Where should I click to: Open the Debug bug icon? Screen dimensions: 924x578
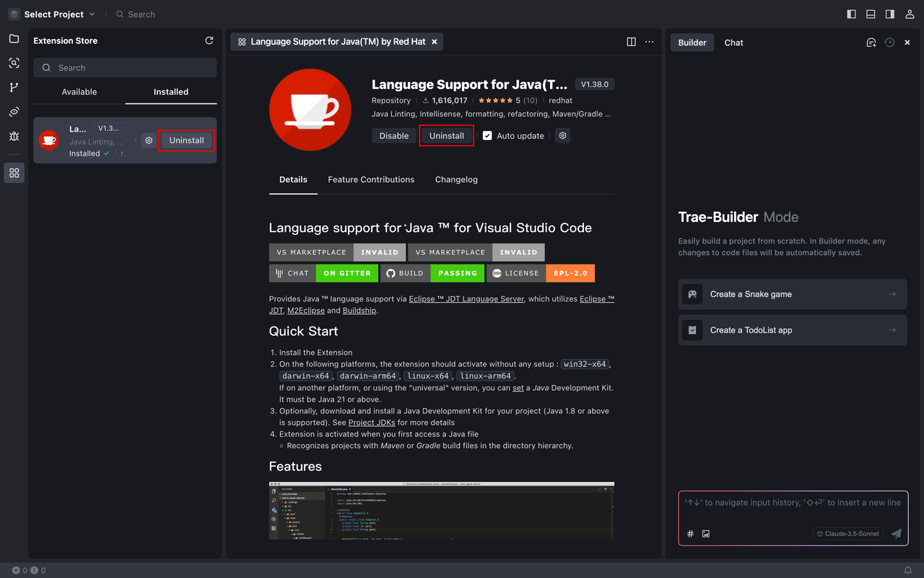point(14,137)
